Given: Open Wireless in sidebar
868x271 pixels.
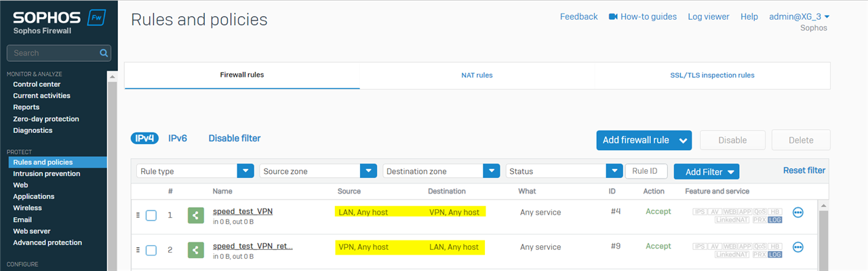Looking at the screenshot, I should (x=27, y=208).
